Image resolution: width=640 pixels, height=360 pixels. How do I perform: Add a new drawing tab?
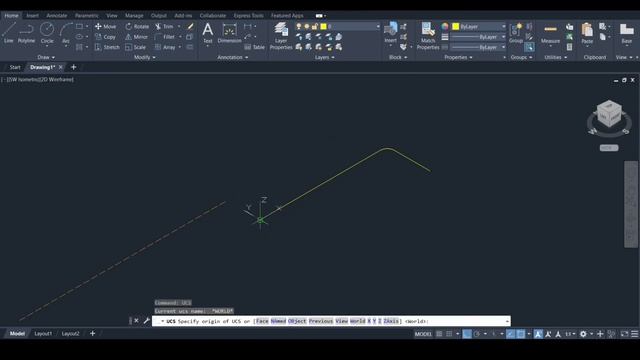click(x=73, y=67)
